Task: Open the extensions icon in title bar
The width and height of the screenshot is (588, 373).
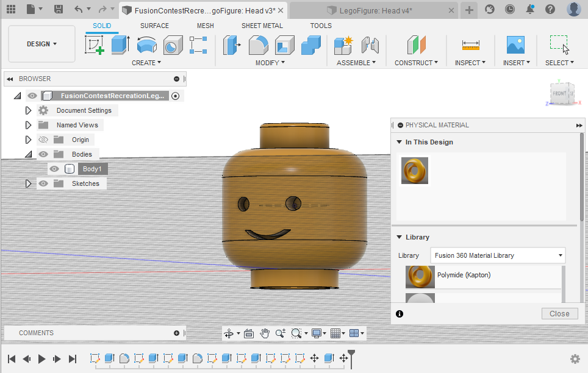Action: (489, 9)
